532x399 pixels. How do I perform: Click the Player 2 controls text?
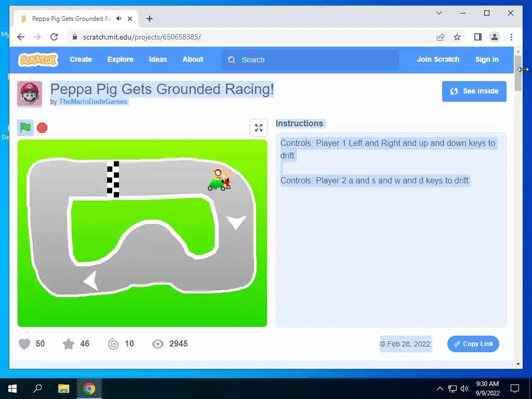point(374,180)
